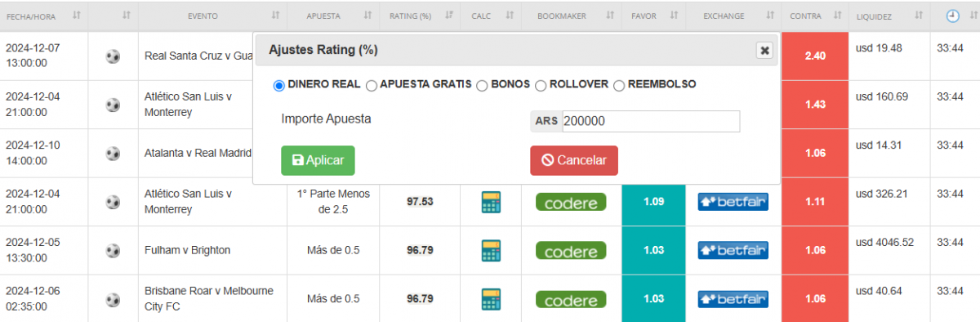Open calculator in the 97.53 rating row
980x322 pixels.
pos(490,201)
